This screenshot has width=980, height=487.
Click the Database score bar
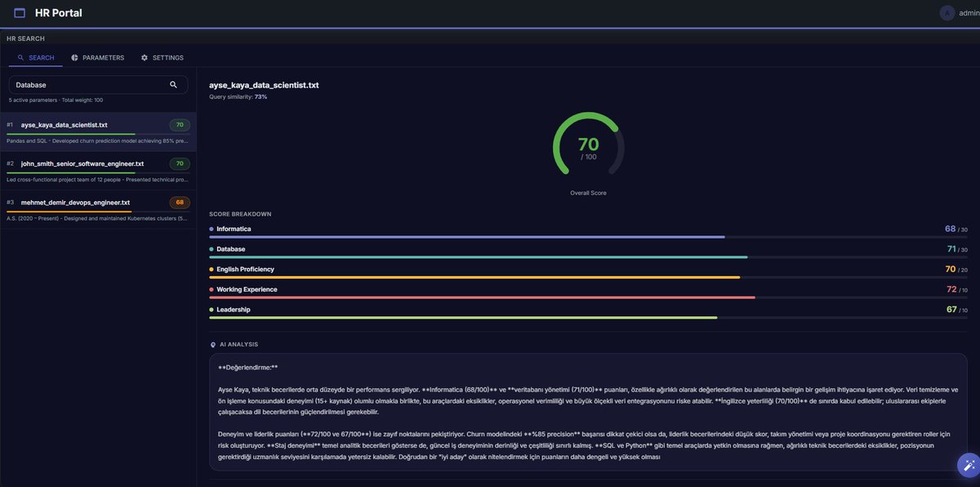click(x=588, y=257)
